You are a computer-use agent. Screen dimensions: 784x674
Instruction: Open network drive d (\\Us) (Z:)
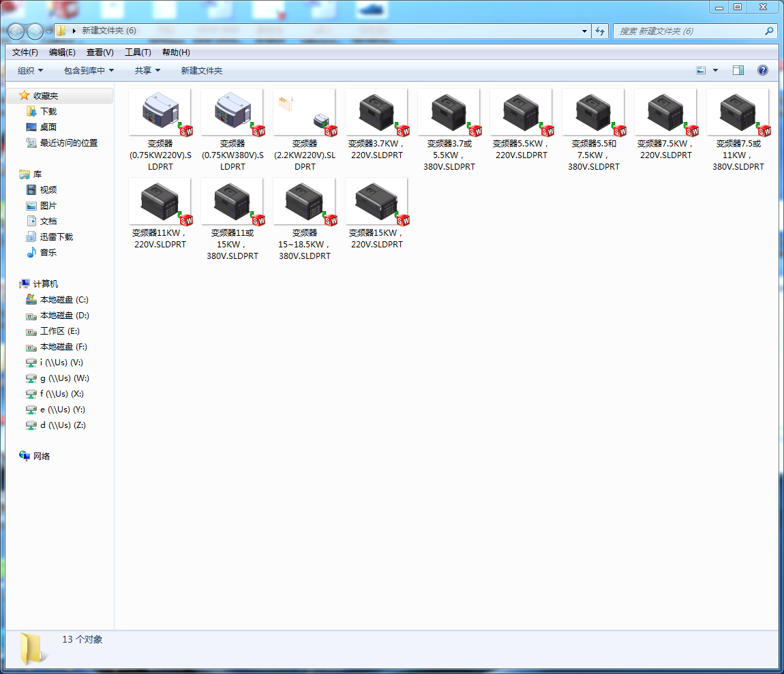pos(63,425)
